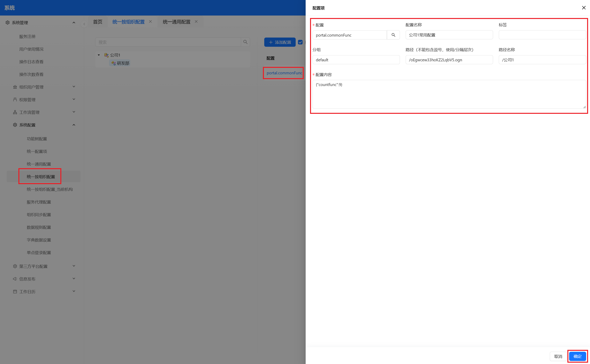Image resolution: width=590 pixels, height=364 pixels.
Task: Focus the empty 标签 field
Action: click(542, 35)
